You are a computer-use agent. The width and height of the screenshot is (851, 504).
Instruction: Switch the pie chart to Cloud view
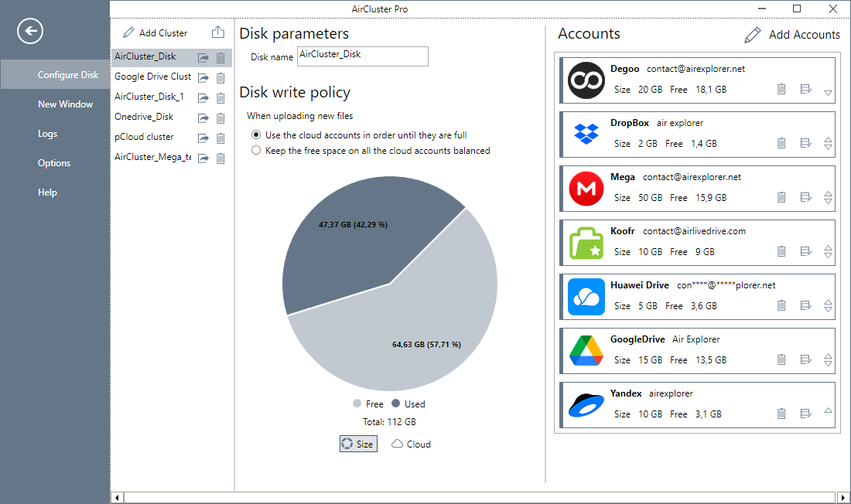411,444
